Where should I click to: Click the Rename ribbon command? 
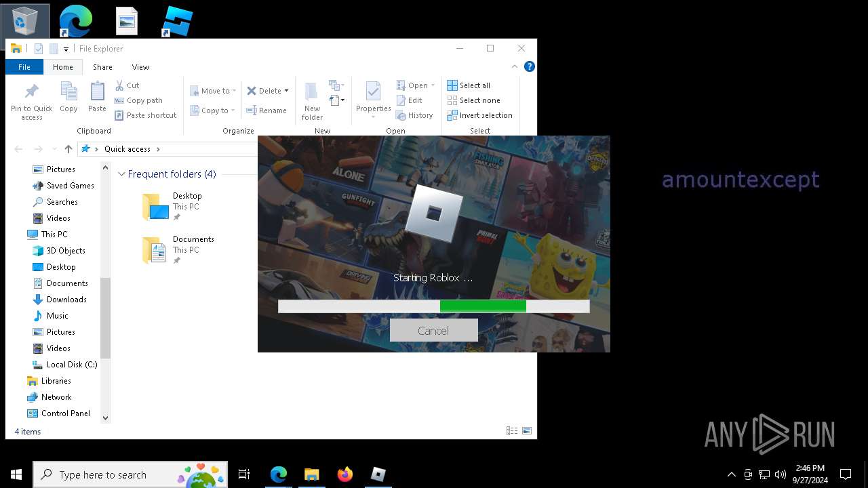point(266,110)
